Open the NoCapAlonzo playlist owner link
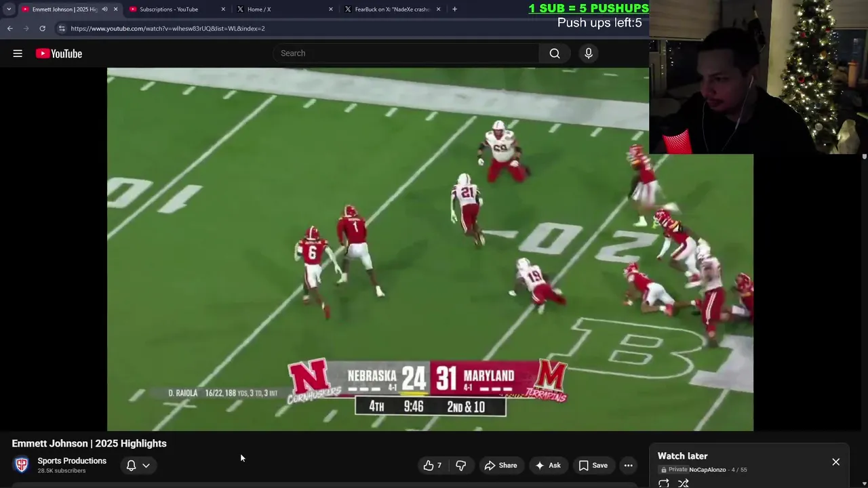Viewport: 868px width, 488px height. [707, 470]
